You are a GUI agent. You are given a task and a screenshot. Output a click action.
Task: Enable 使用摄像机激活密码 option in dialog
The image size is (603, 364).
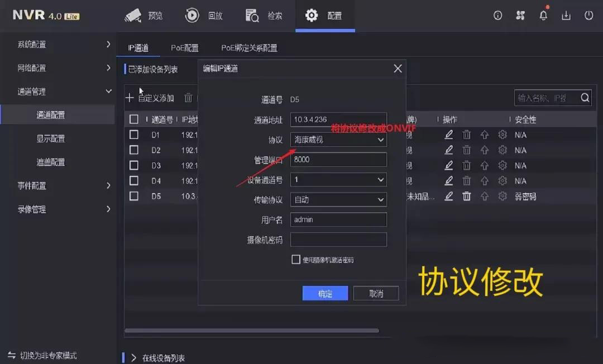[x=296, y=259]
